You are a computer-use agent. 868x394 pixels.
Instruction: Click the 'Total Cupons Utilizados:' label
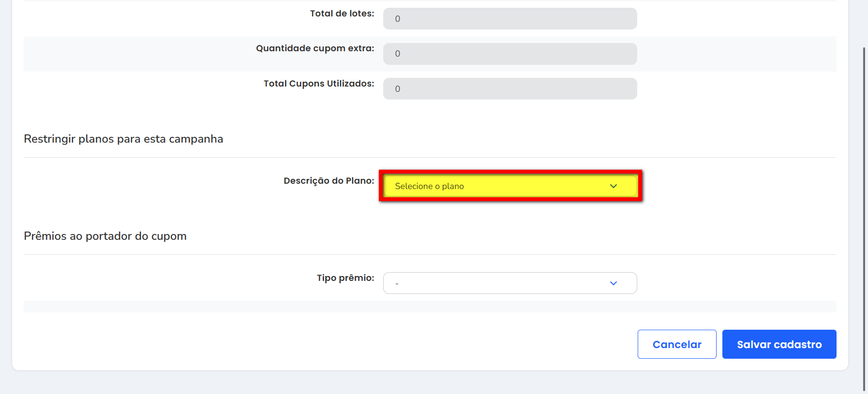318,84
